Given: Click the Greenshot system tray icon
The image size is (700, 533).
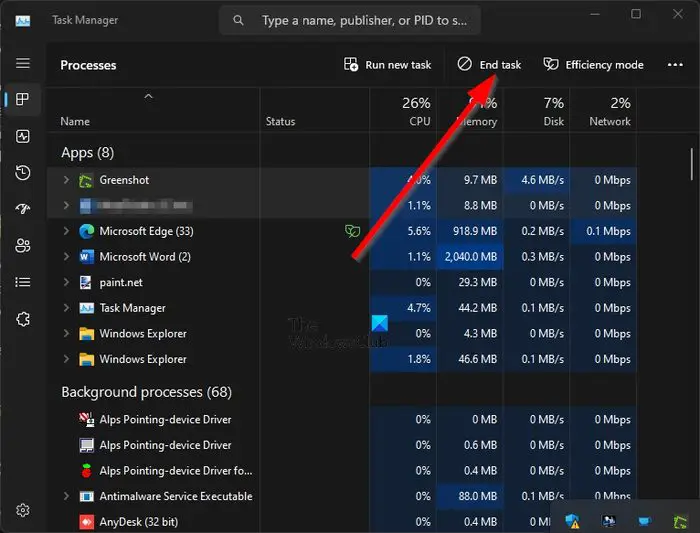Looking at the screenshot, I should point(680,521).
